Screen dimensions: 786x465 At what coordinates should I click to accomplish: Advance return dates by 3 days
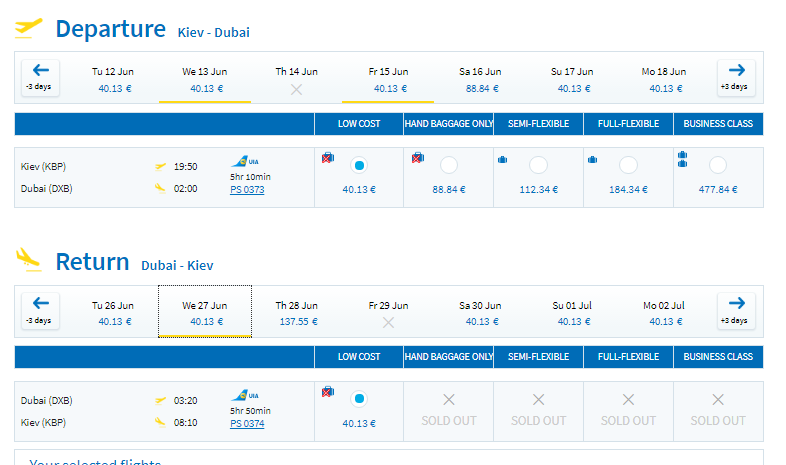click(x=736, y=311)
